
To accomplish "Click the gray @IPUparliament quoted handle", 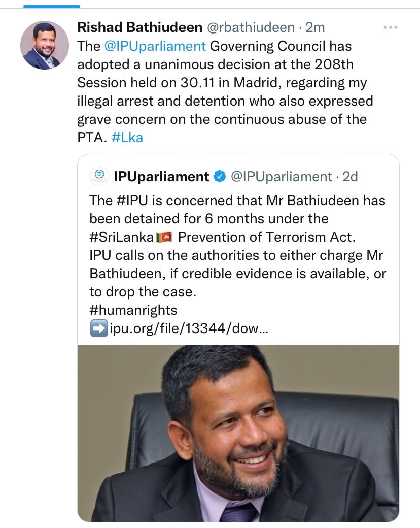I will [281, 177].
